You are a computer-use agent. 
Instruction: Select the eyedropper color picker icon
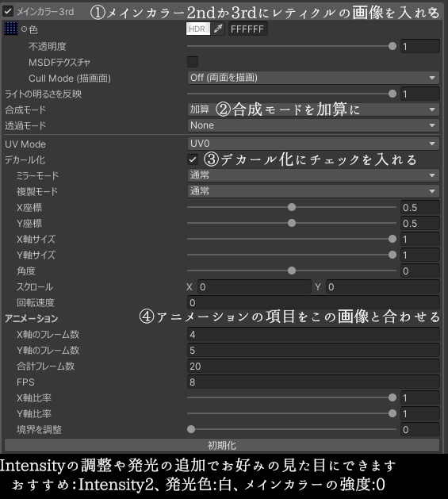click(218, 29)
